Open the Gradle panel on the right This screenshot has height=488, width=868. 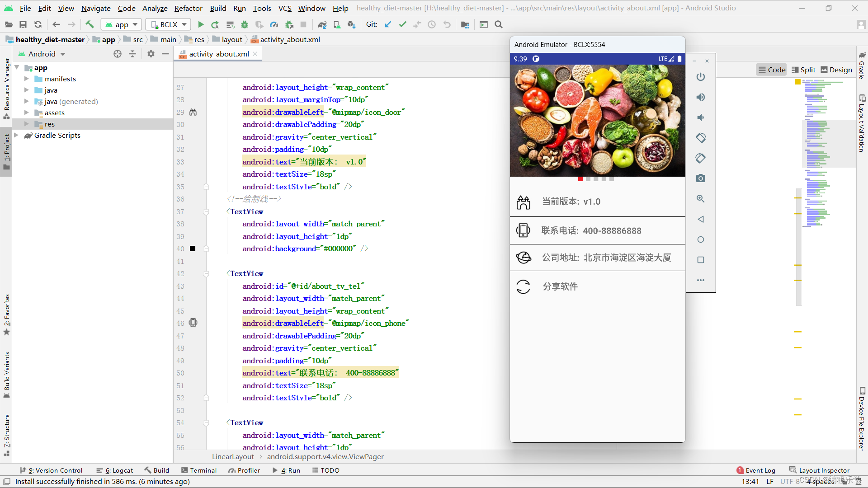(863, 70)
